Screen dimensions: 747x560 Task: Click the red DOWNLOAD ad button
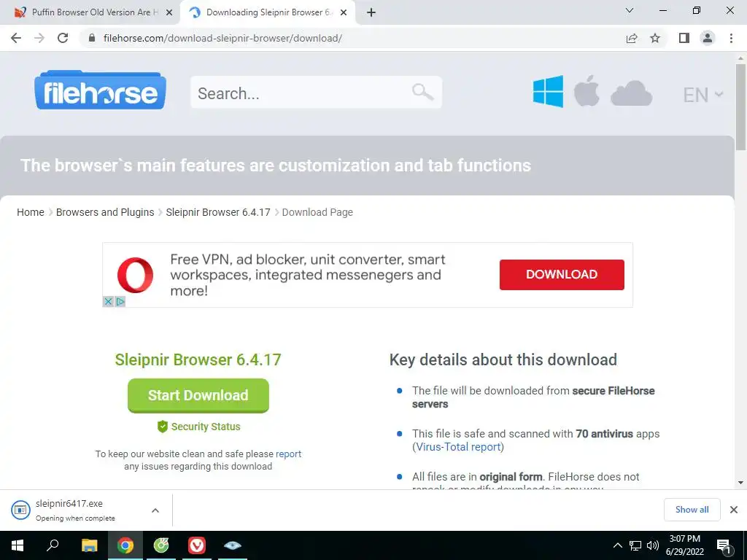(562, 274)
